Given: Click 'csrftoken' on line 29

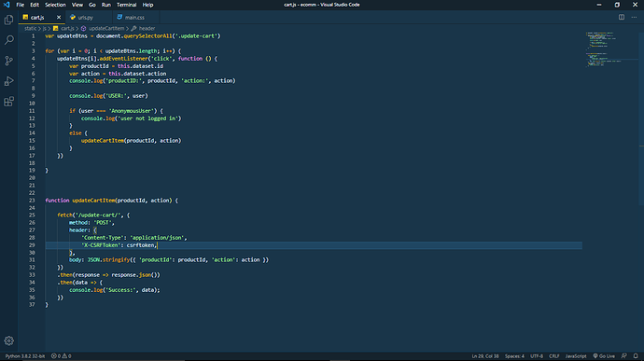Looking at the screenshot, I should pyautogui.click(x=140, y=245).
